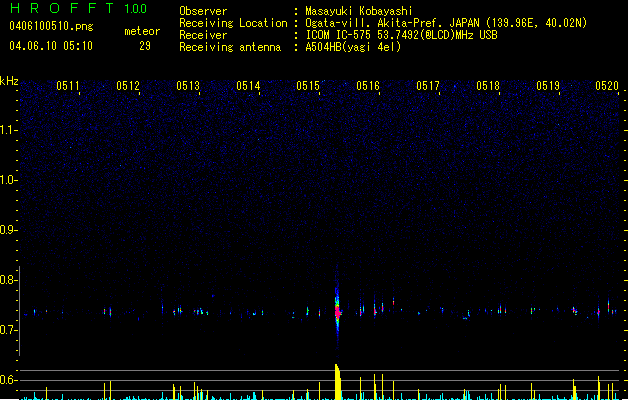
Task: Click the 0513 time marker
Action: click(188, 86)
